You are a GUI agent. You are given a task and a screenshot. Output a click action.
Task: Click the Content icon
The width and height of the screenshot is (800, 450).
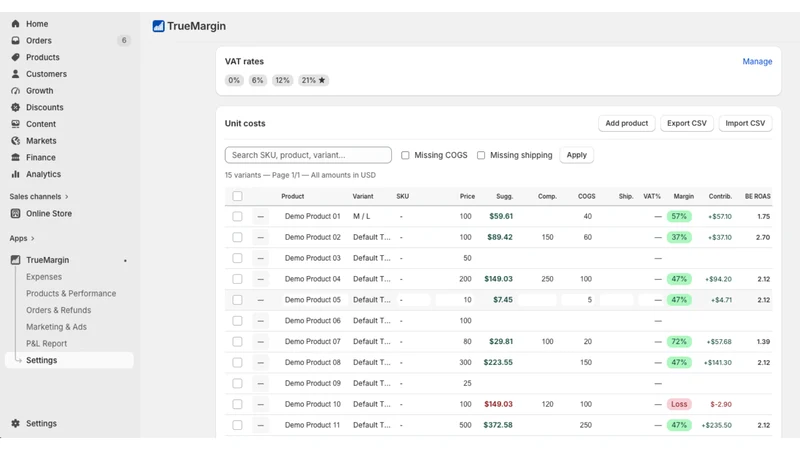pyautogui.click(x=15, y=124)
